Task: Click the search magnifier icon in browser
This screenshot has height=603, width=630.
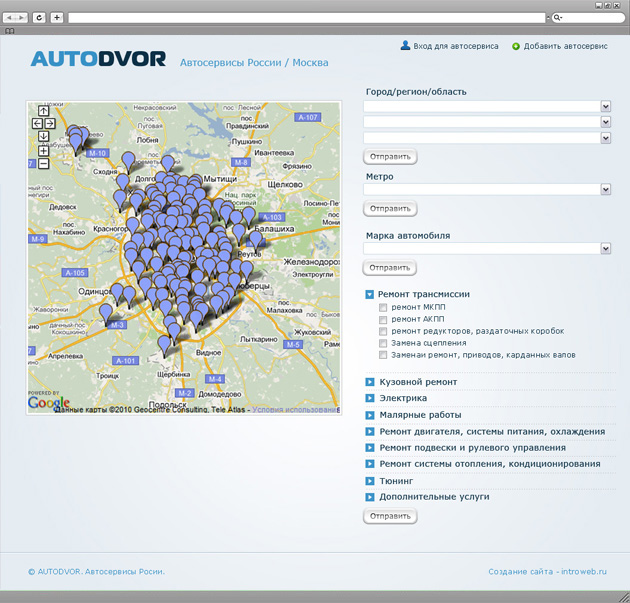Action: point(557,17)
